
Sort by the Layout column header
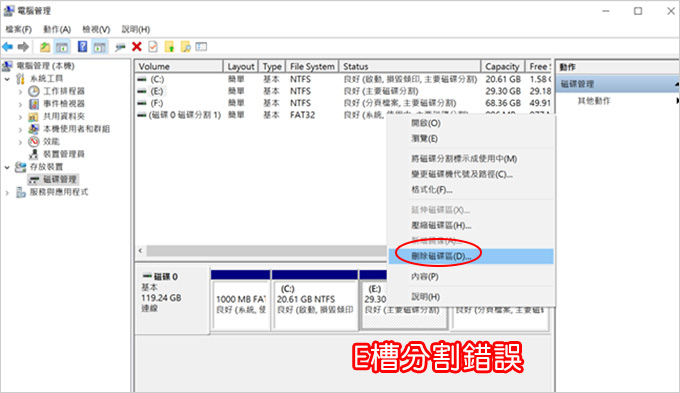click(241, 66)
